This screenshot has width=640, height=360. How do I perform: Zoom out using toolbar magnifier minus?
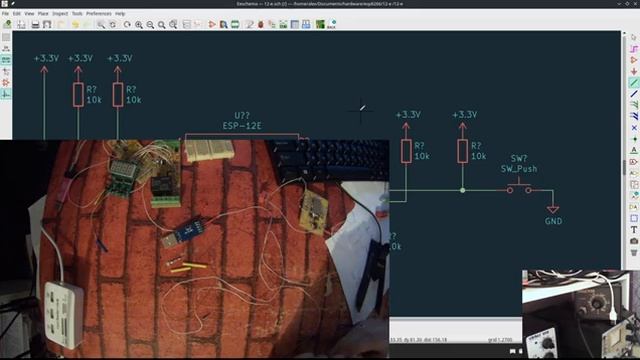(x=150, y=24)
